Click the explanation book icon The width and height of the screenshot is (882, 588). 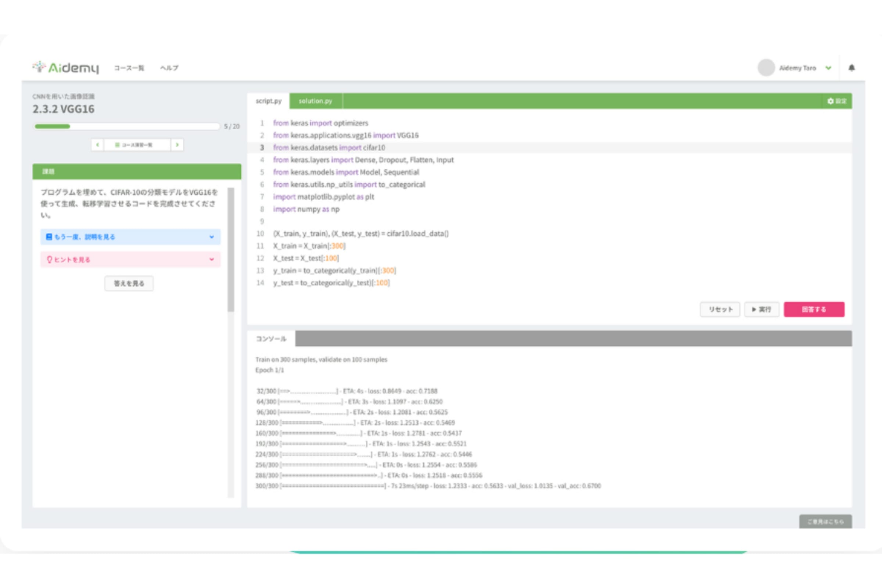pos(49,237)
